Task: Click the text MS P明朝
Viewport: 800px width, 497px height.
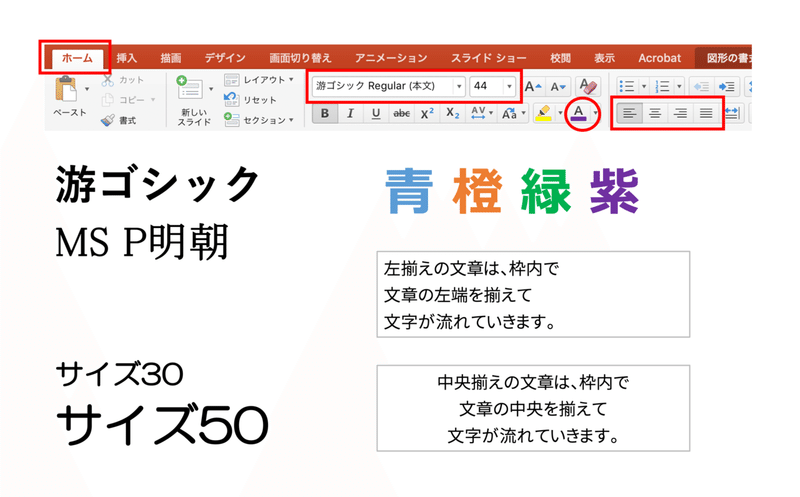Action: coord(142,242)
